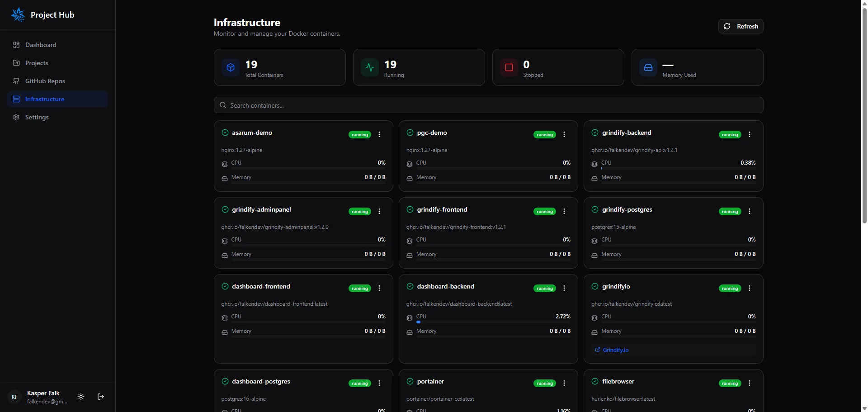868x412 pixels.
Task: Click the Total Containers cube icon
Action: [231, 67]
